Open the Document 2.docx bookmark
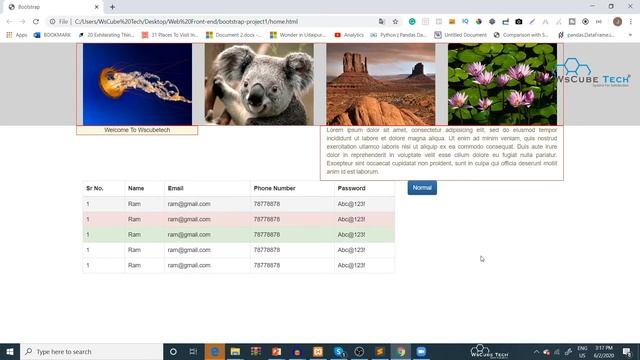This screenshot has width=640, height=360. pyautogui.click(x=234, y=35)
